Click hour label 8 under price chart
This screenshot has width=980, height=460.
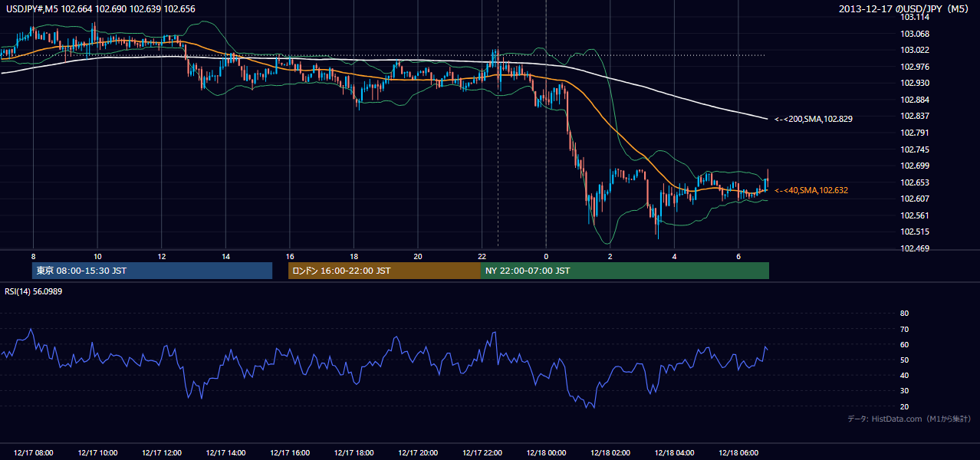[33, 256]
